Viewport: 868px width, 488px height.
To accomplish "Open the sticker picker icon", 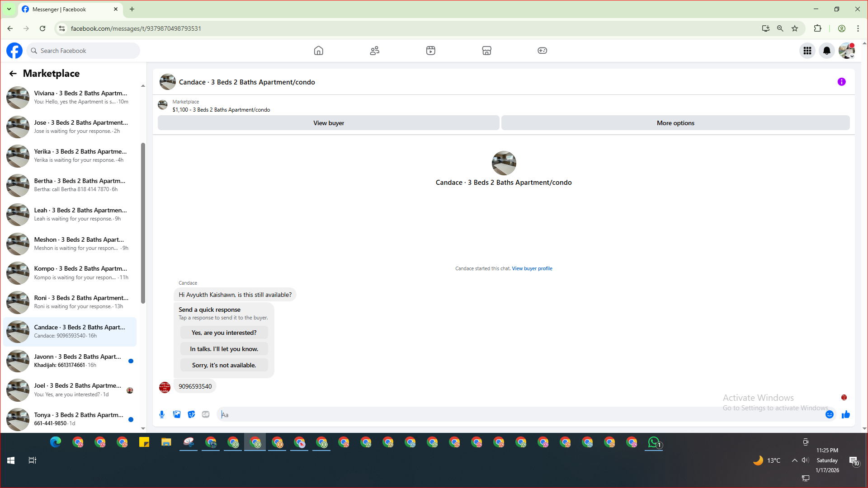I will coord(191,414).
